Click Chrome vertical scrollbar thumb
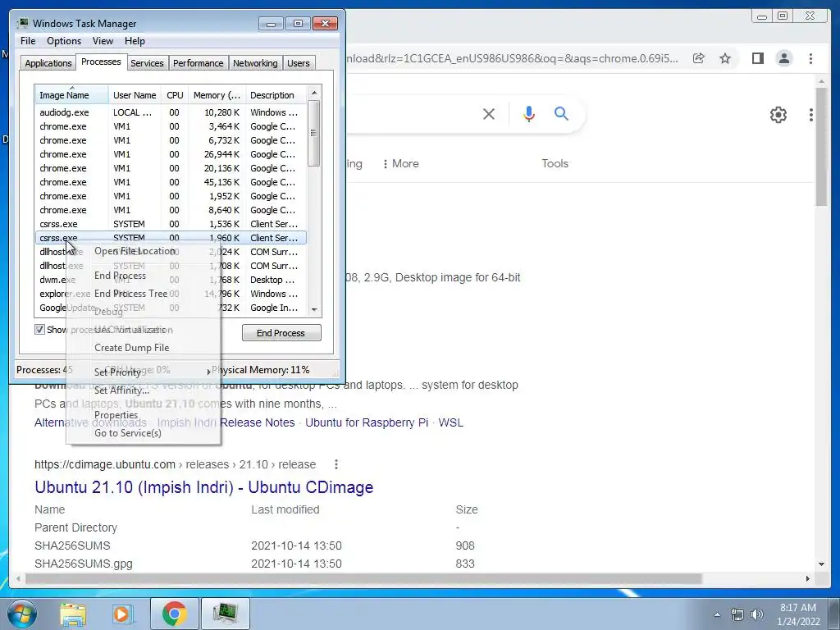840x630 pixels. pyautogui.click(x=821, y=146)
